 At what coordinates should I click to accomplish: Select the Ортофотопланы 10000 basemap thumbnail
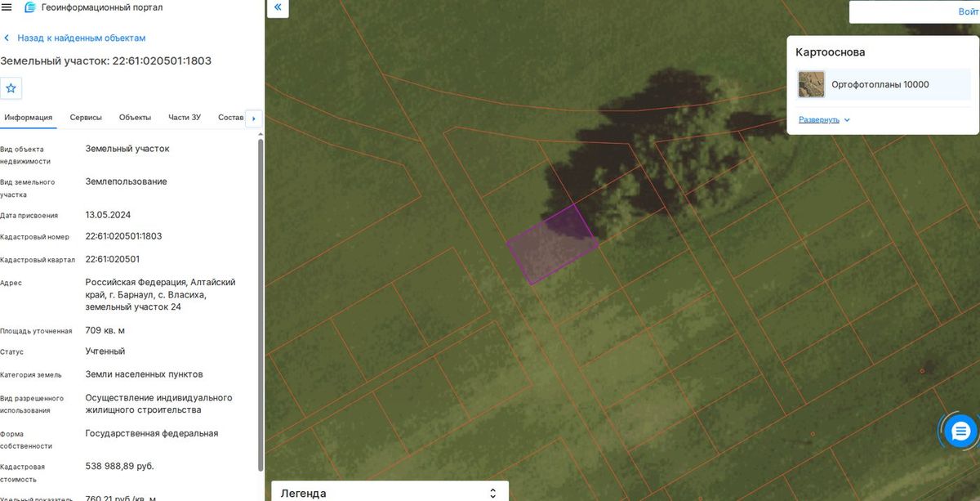(812, 84)
